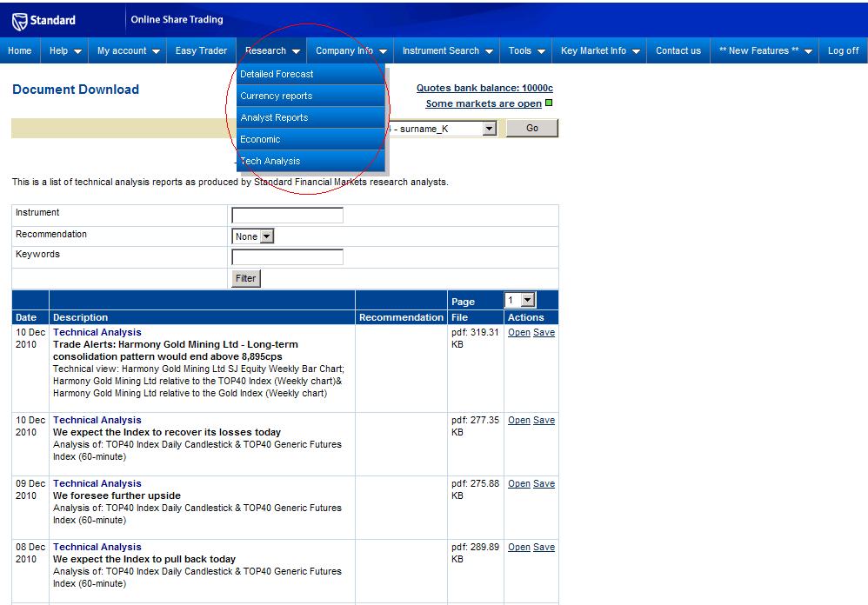Expand the Tools menu arrow
The height and width of the screenshot is (605, 868).
[x=541, y=51]
